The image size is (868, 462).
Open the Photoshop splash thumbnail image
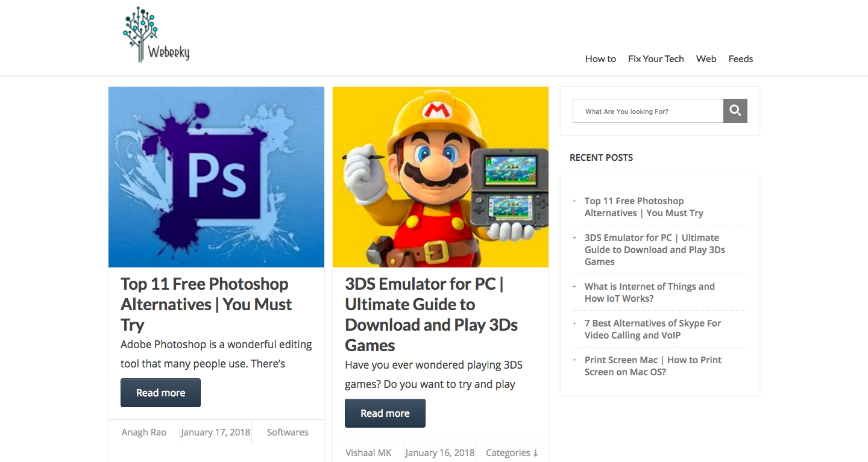coord(216,177)
